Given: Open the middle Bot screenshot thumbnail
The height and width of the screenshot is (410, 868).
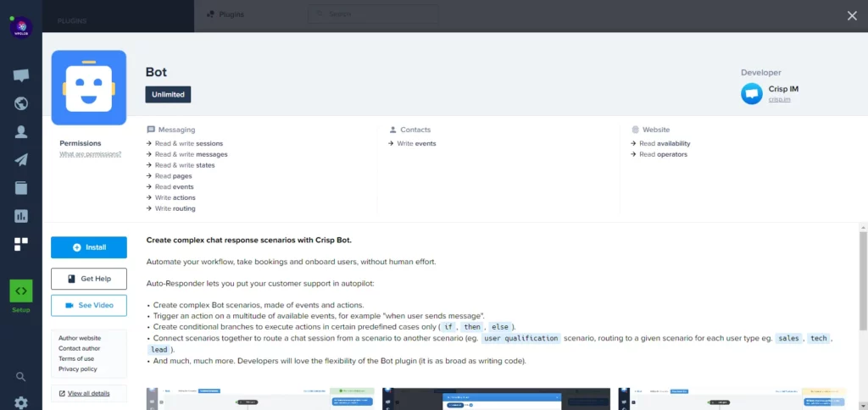Looking at the screenshot, I should pos(497,398).
